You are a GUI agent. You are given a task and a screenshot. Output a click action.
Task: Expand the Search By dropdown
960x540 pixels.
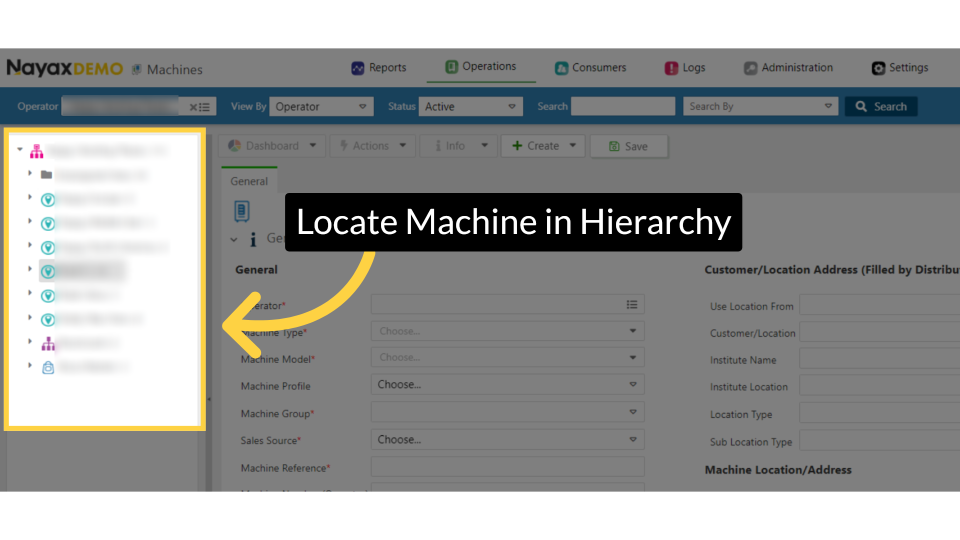761,106
